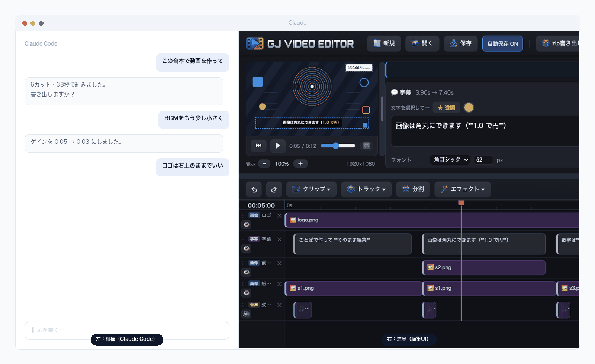The width and height of the screenshot is (595, 364).
Task: Click the yellow dot in preview
Action: (262, 107)
